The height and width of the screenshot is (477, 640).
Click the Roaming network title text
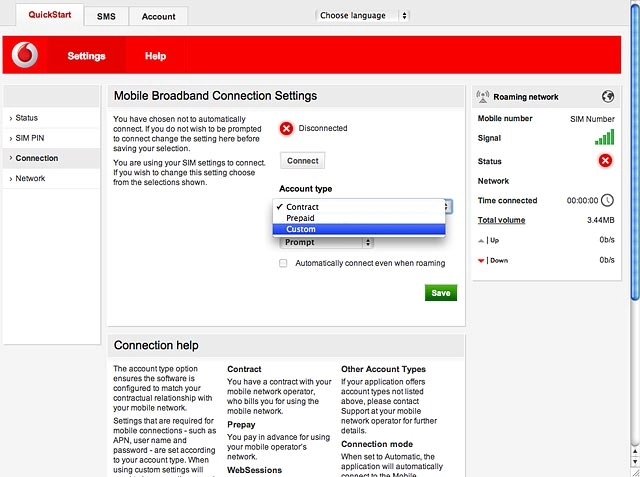(526, 97)
